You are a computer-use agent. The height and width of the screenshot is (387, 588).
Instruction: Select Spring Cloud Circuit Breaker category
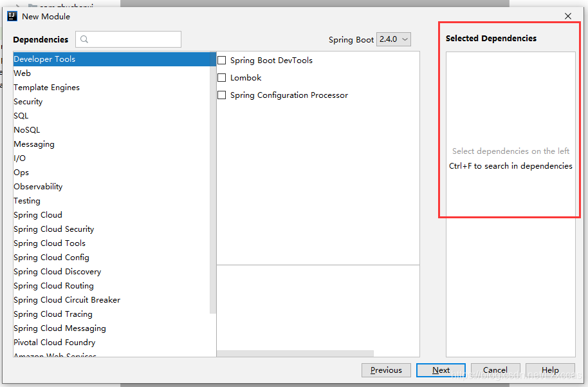(115, 300)
